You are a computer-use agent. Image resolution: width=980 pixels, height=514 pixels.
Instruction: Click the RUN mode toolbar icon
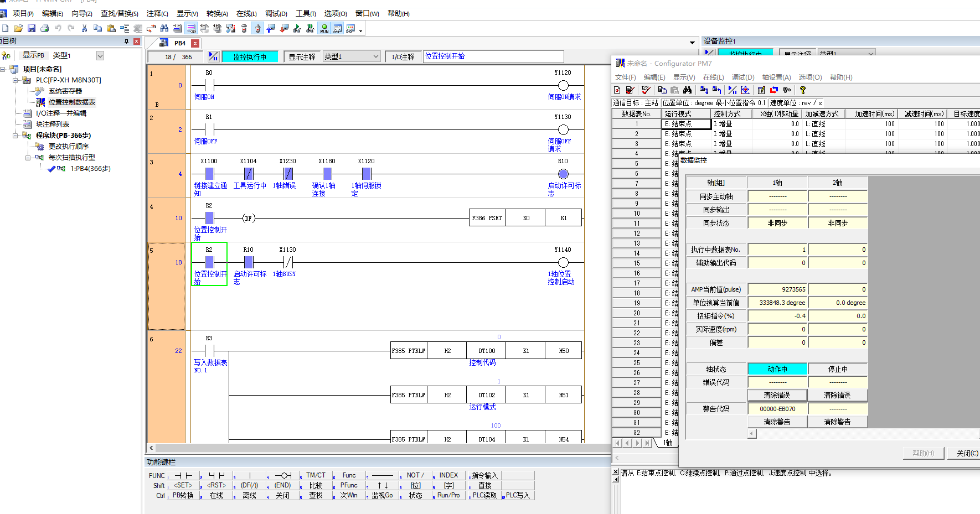click(x=324, y=28)
